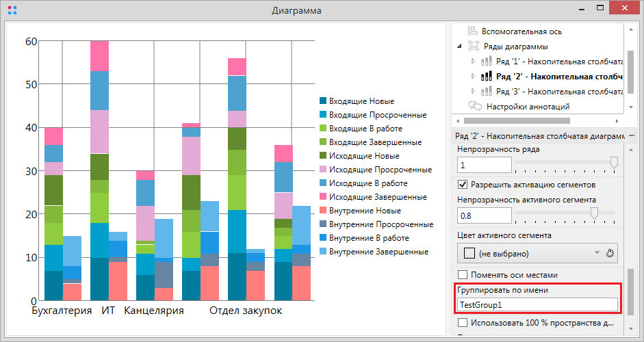Collapse the Ряд '2' properties panel header
Screen dimensions: 644x342
[631, 135]
